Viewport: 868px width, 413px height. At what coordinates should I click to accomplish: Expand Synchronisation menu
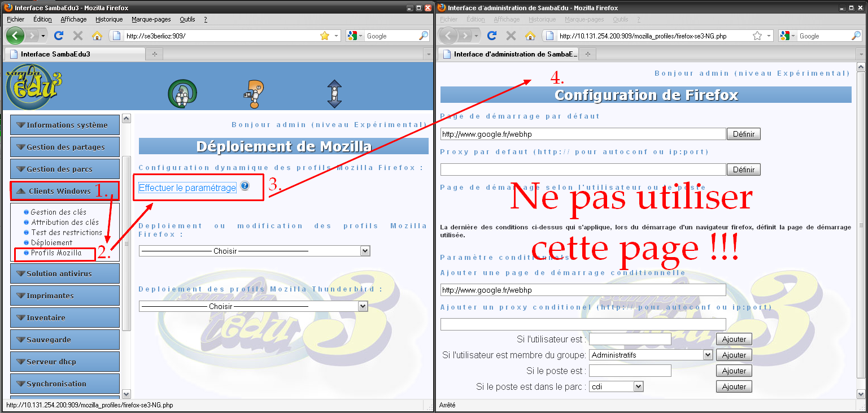pyautogui.click(x=65, y=384)
